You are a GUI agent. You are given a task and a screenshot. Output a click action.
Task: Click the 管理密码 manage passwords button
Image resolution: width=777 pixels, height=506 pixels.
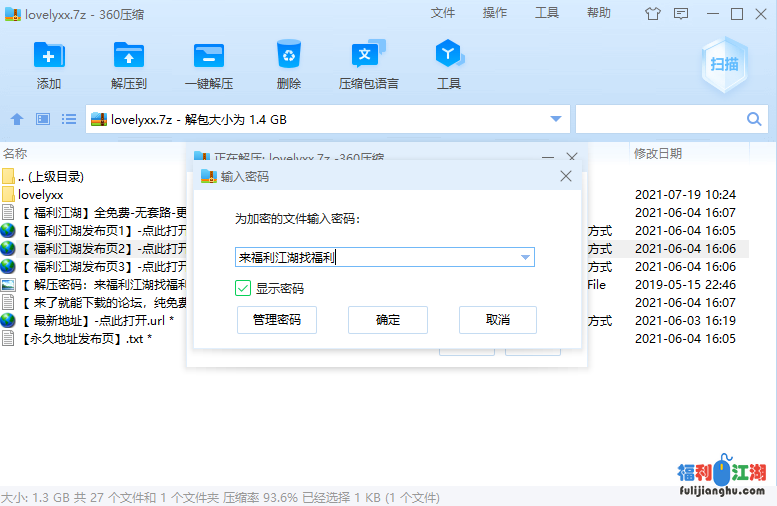point(277,320)
